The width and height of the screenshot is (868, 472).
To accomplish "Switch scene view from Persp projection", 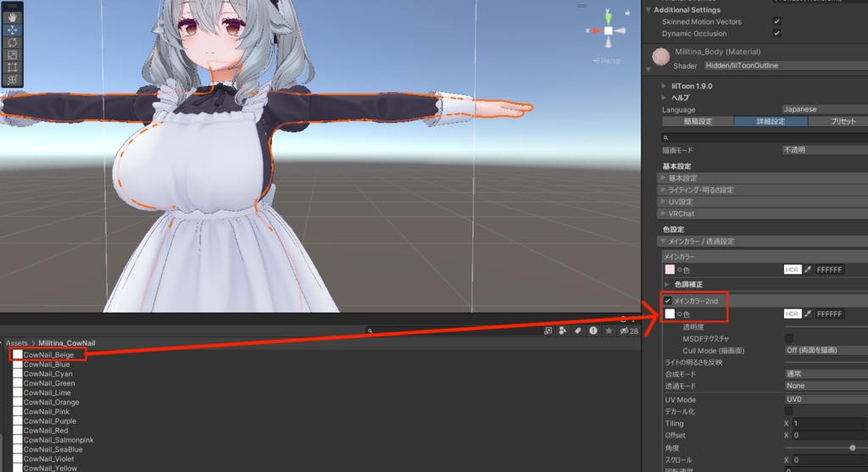I will [607, 60].
